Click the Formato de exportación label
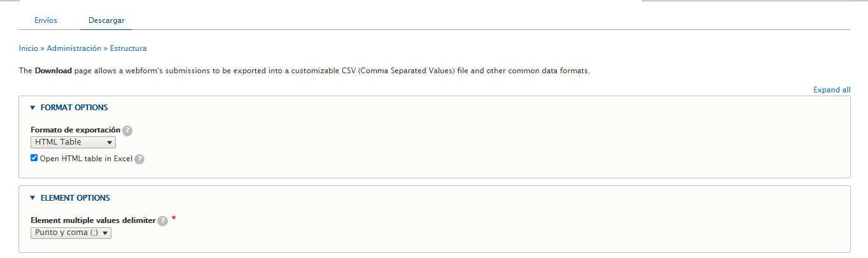This screenshot has height=258, width=868. [x=76, y=130]
